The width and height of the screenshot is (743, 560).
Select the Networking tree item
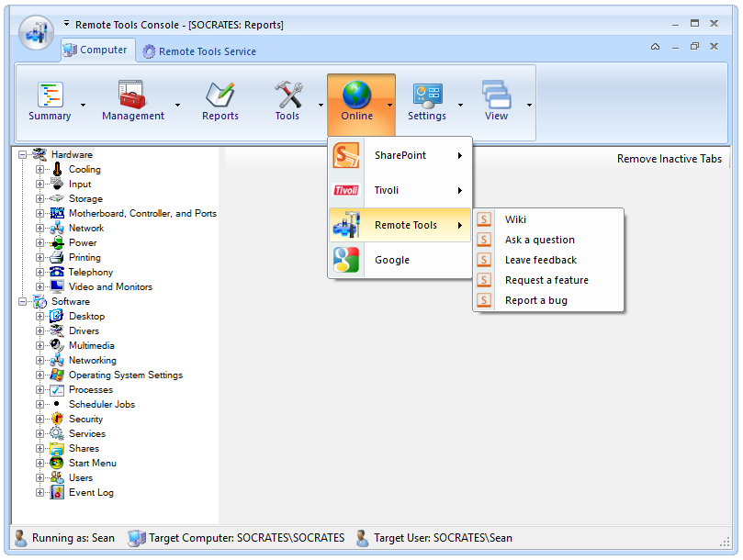[93, 360]
